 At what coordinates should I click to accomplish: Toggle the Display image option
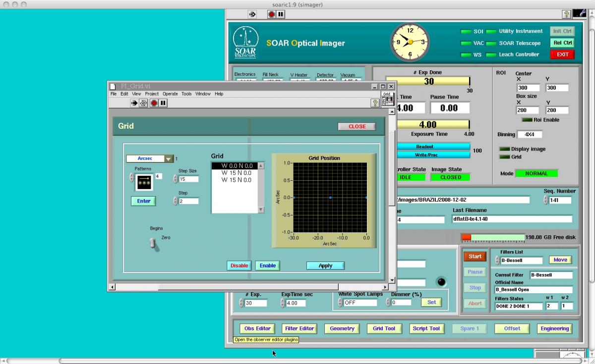[504, 149]
